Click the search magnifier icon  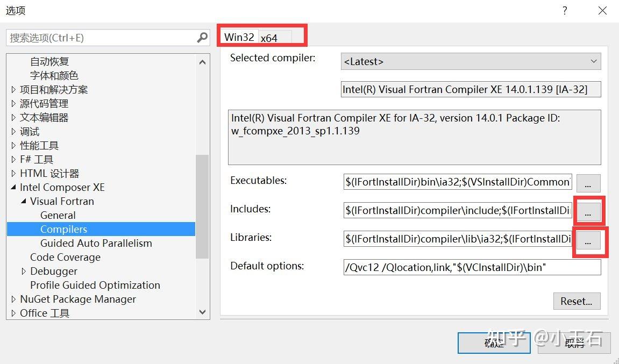tap(202, 38)
